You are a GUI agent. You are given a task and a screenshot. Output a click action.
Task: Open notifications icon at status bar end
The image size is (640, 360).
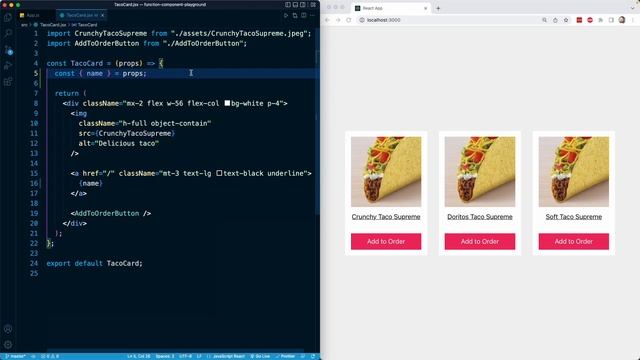click(x=313, y=356)
